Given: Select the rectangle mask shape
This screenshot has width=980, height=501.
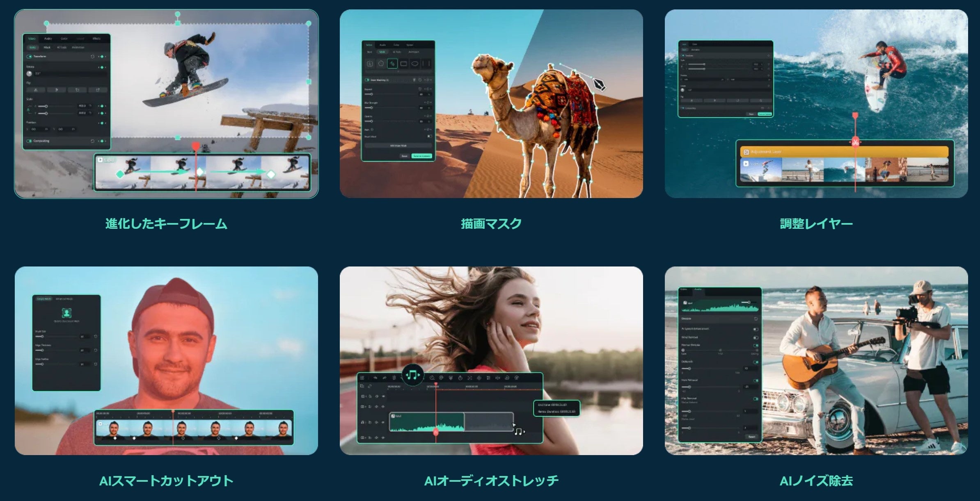Looking at the screenshot, I should pyautogui.click(x=403, y=64).
